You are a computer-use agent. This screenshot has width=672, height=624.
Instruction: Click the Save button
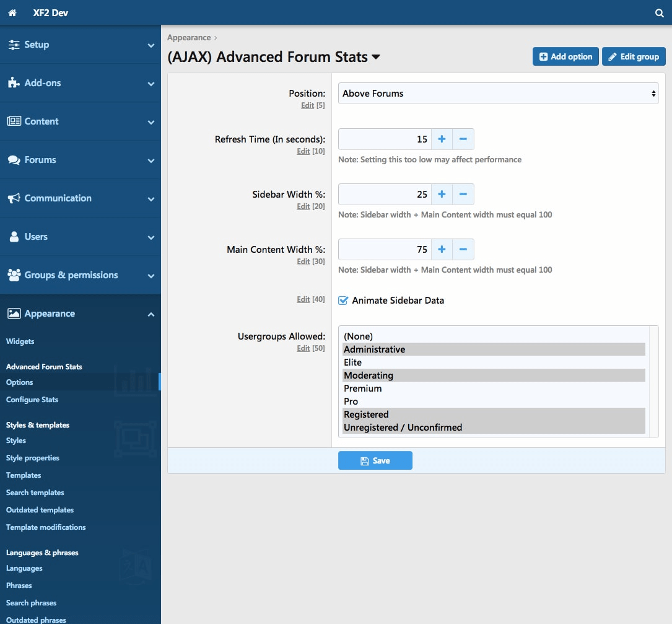point(375,460)
